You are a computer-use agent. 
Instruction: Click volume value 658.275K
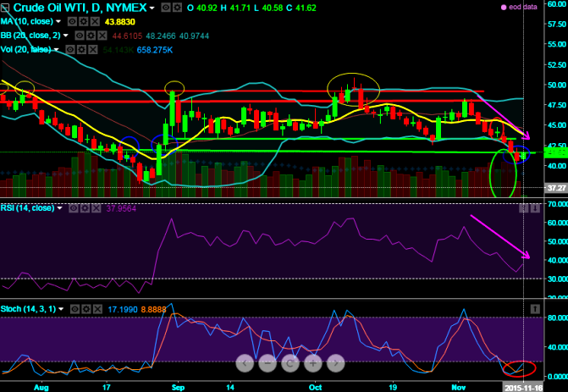point(155,50)
